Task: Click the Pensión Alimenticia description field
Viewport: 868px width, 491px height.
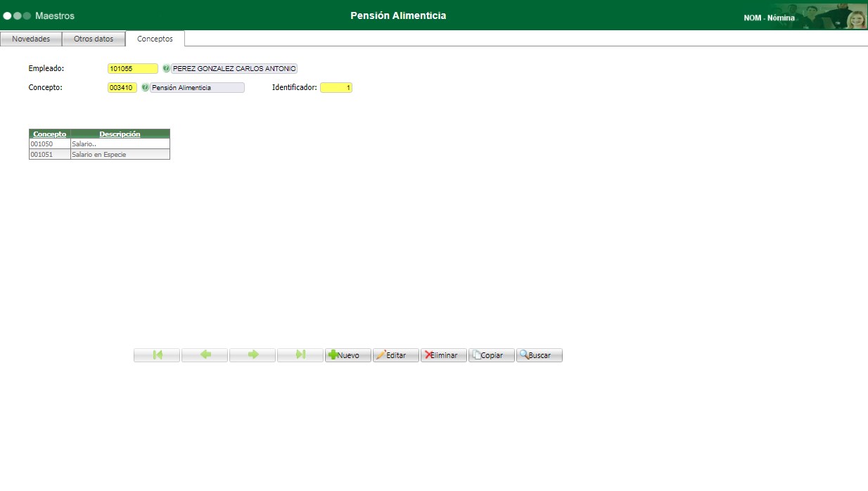Action: [198, 88]
